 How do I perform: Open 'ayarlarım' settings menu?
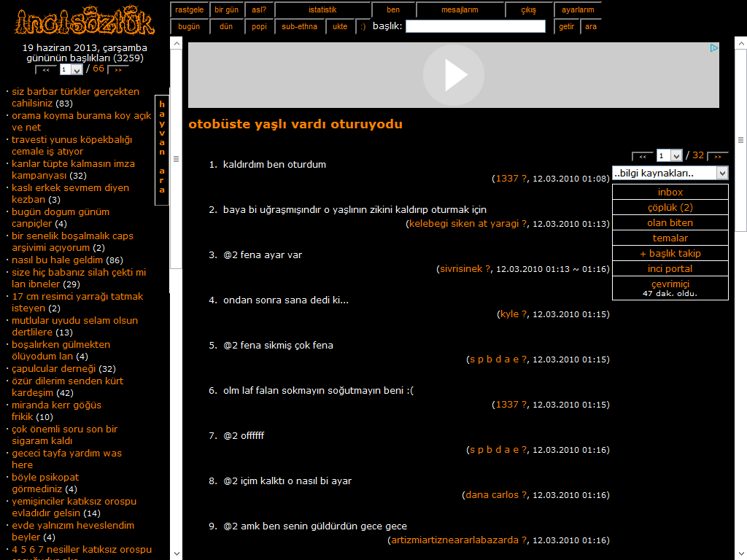(x=578, y=9)
